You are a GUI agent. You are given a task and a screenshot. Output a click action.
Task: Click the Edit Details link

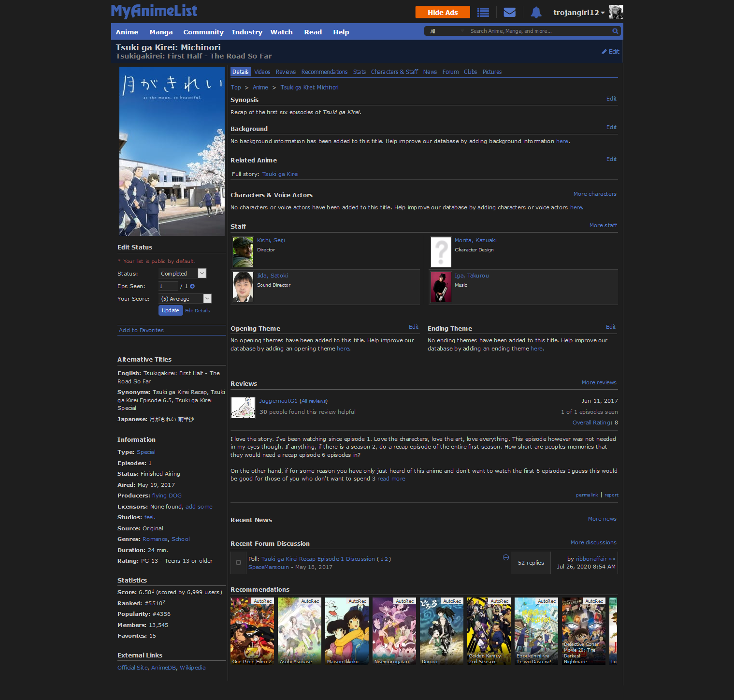pos(198,311)
